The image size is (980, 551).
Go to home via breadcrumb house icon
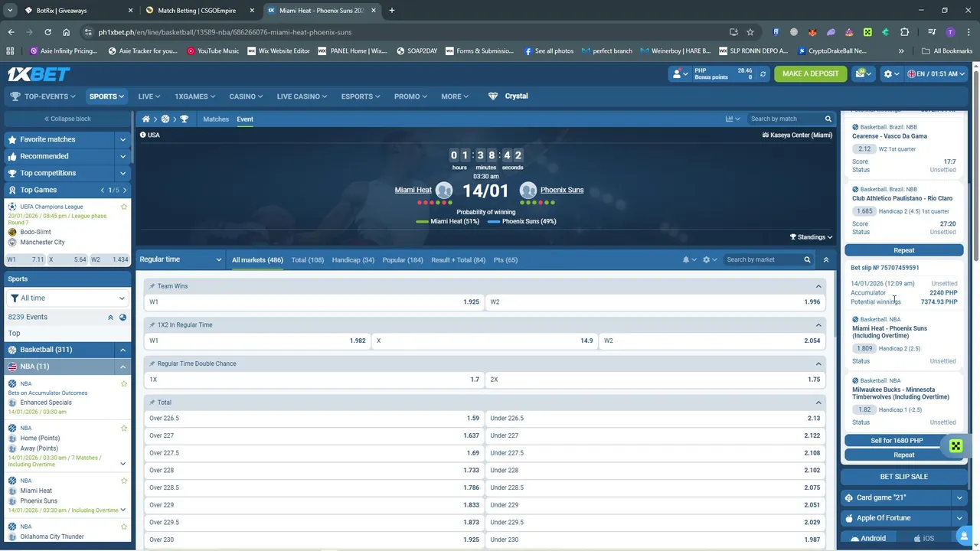[145, 119]
